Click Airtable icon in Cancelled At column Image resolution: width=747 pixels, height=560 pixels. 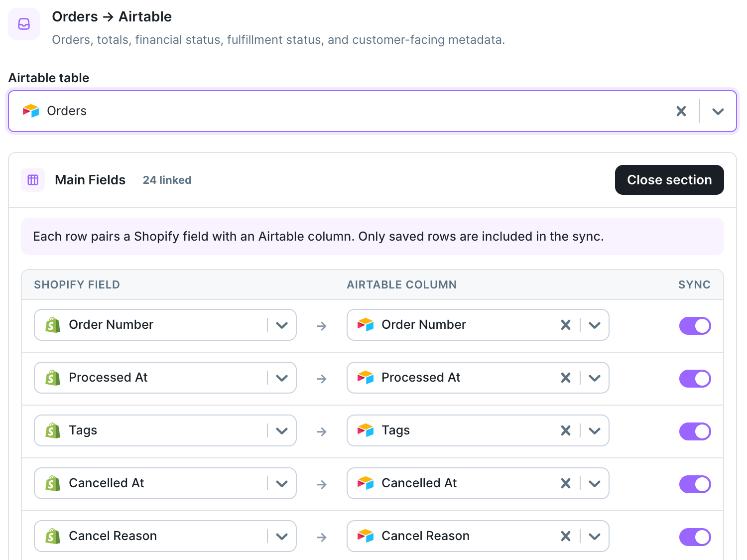coord(366,483)
